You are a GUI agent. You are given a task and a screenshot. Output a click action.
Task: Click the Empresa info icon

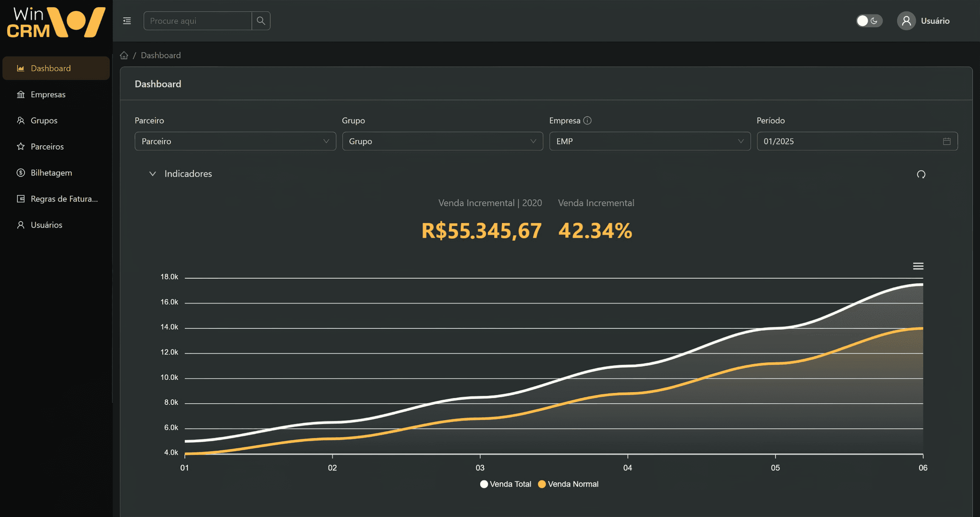pos(587,121)
